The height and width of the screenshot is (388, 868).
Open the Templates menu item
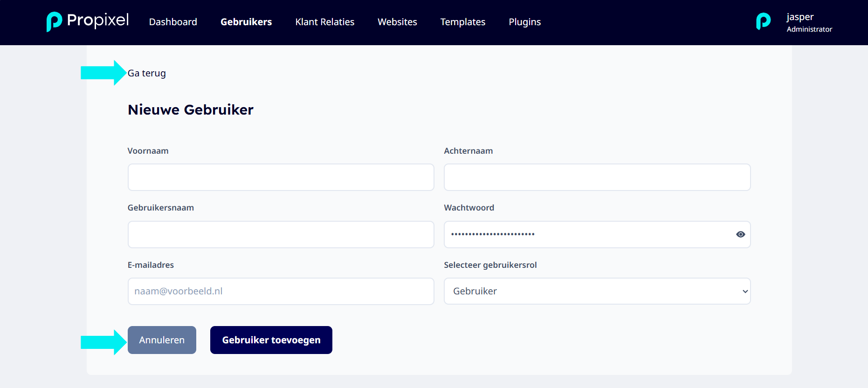[x=463, y=22]
